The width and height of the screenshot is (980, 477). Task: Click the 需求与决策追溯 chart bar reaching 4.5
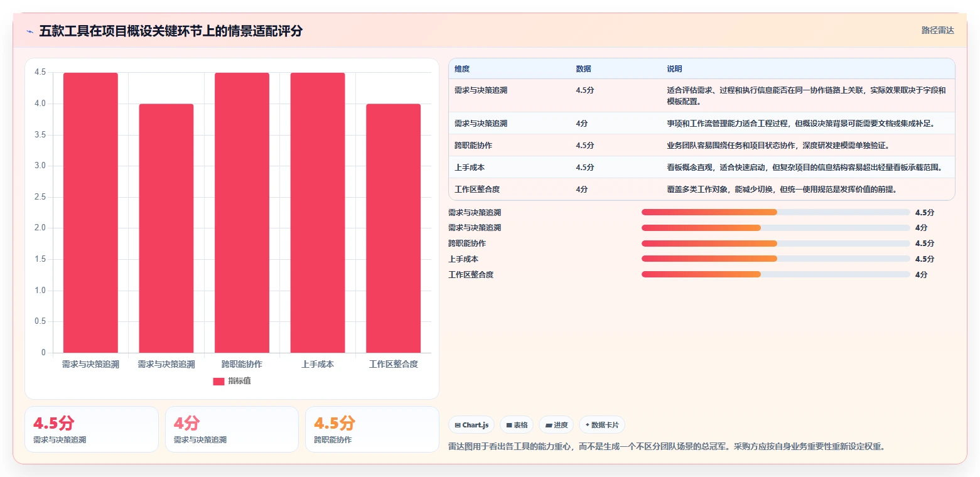tap(90, 213)
